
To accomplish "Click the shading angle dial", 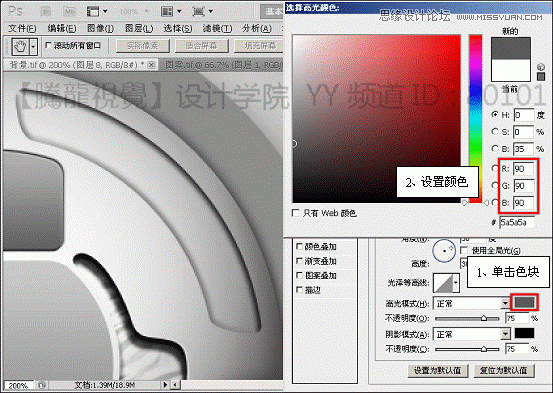I will point(444,250).
